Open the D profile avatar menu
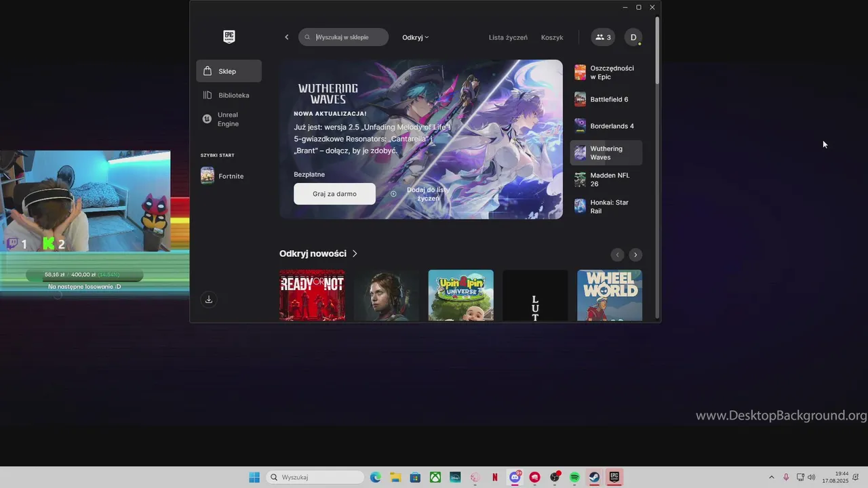The width and height of the screenshot is (868, 488). coord(633,37)
